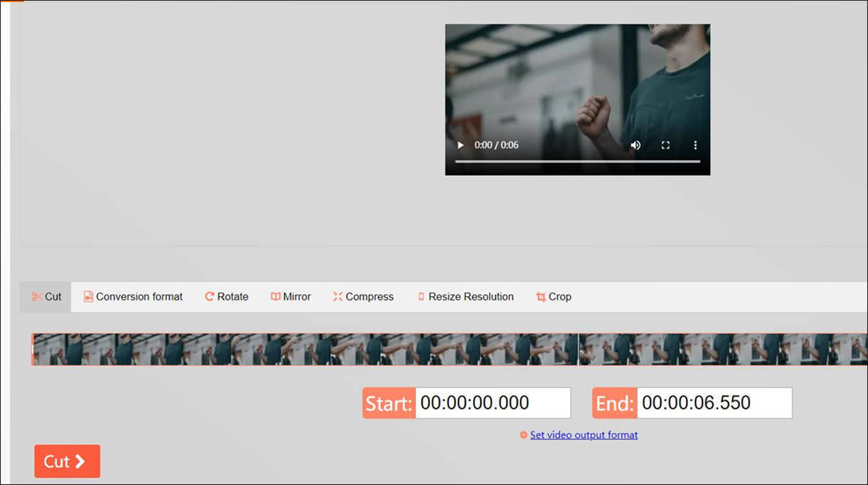Click the middle of the timeline filmstrip
The width and height of the screenshot is (868, 485).
click(x=448, y=350)
